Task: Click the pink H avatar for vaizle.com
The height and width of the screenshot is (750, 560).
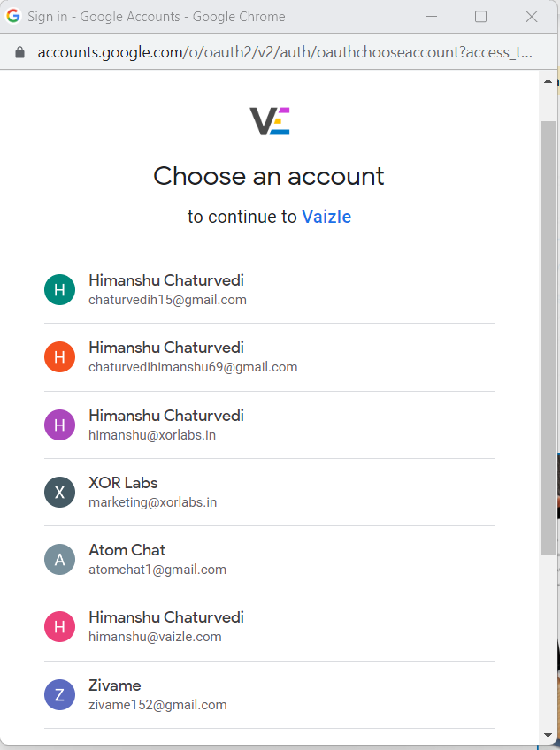Action: coord(60,626)
